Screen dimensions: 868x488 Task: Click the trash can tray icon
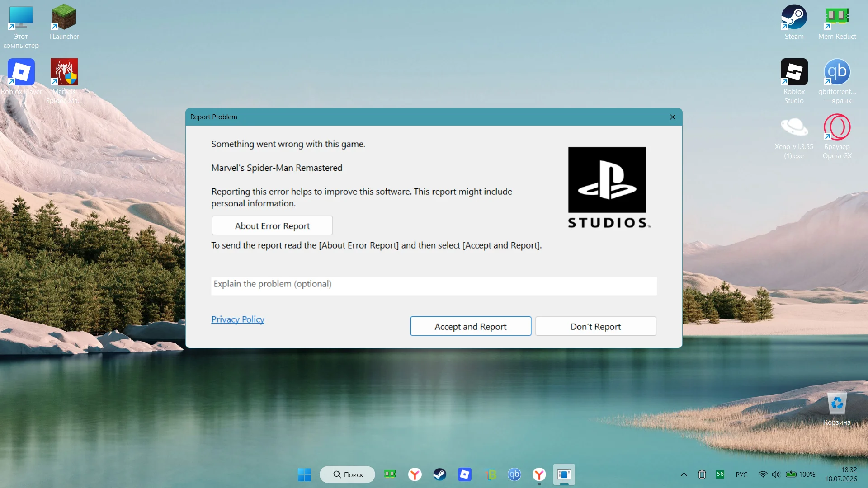[702, 474]
